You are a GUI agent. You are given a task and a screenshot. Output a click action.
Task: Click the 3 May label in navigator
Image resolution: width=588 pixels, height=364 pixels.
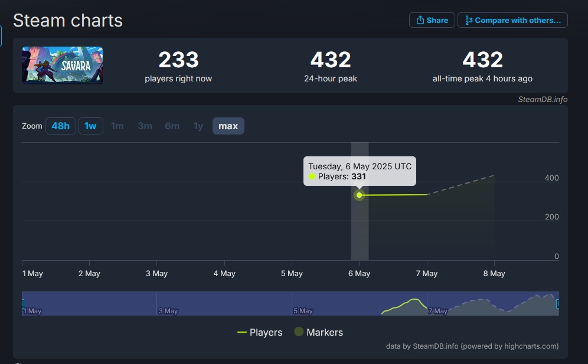[x=168, y=311]
